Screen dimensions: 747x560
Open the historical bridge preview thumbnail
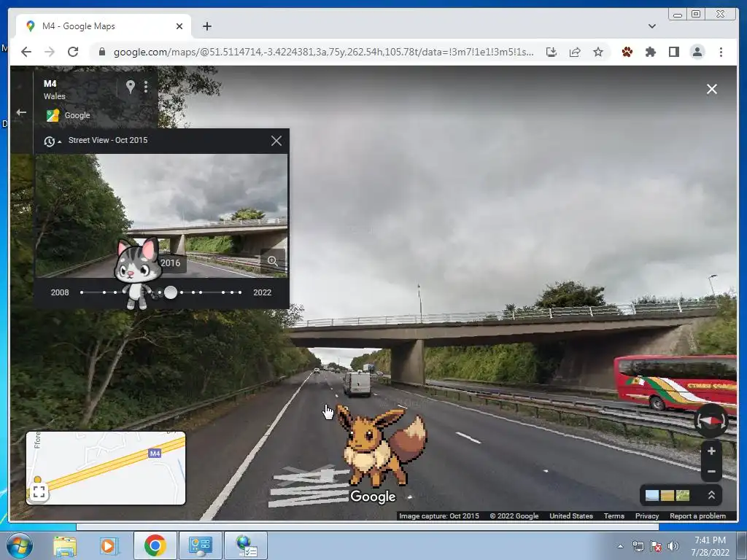click(x=162, y=215)
